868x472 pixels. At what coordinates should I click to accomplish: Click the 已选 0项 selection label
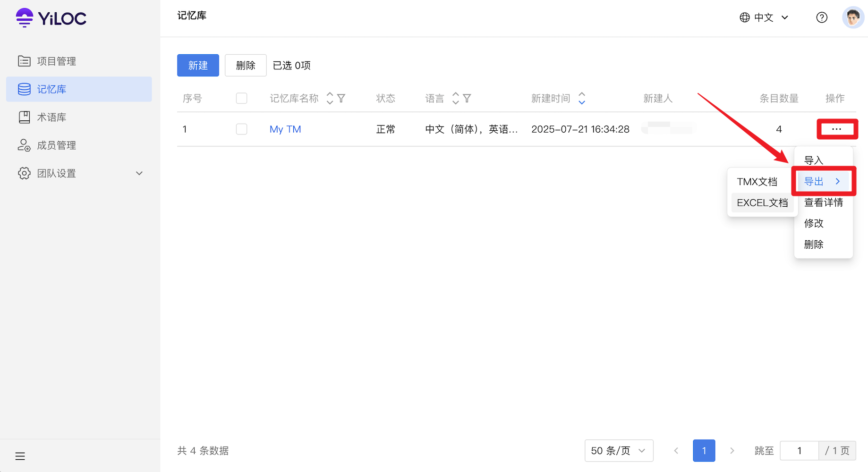(x=292, y=65)
